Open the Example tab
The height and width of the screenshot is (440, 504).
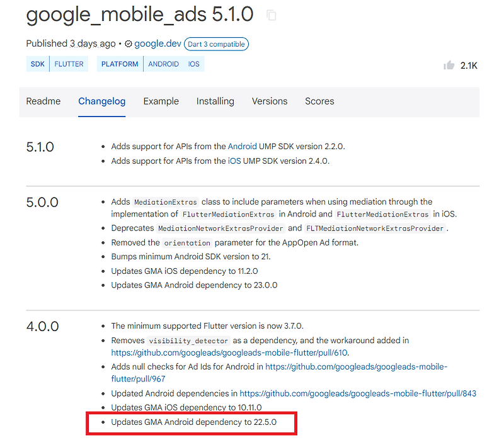pyautogui.click(x=161, y=101)
